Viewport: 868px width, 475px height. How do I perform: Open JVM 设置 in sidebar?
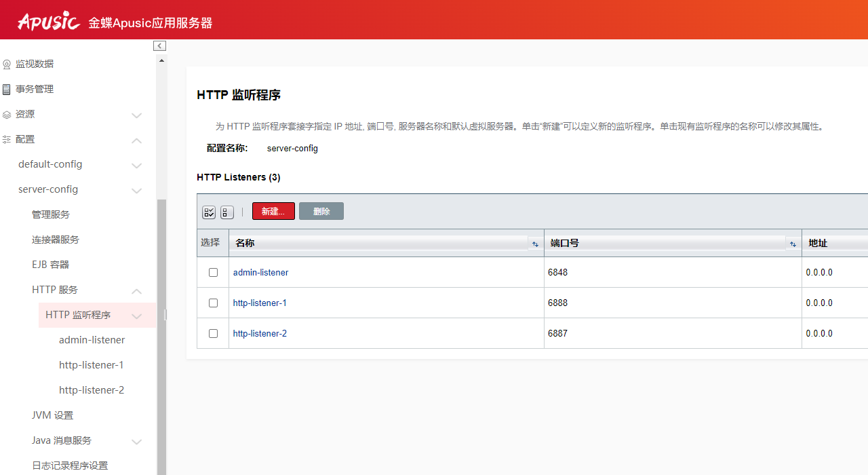click(x=52, y=415)
